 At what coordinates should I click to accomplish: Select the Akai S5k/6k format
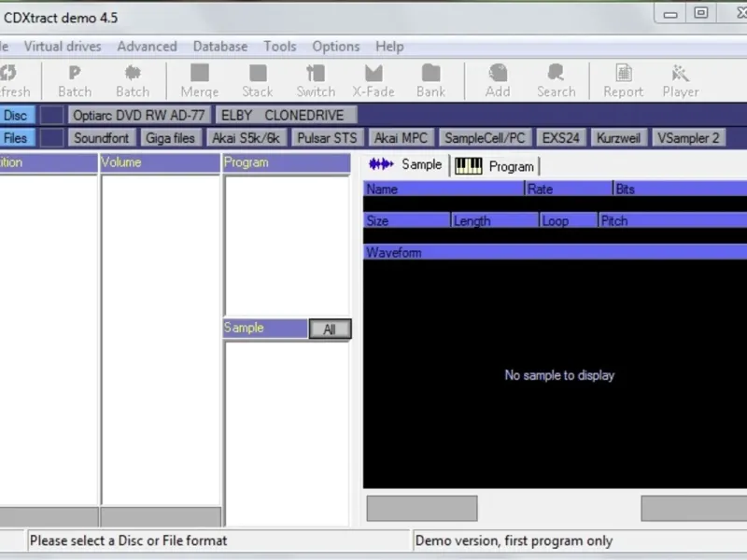(x=246, y=138)
